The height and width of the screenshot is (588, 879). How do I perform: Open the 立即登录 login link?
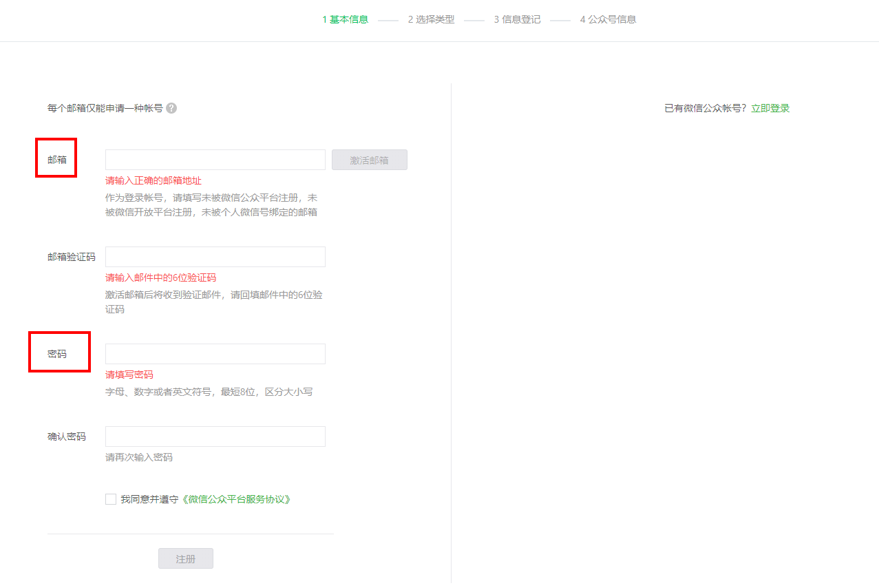coord(770,107)
